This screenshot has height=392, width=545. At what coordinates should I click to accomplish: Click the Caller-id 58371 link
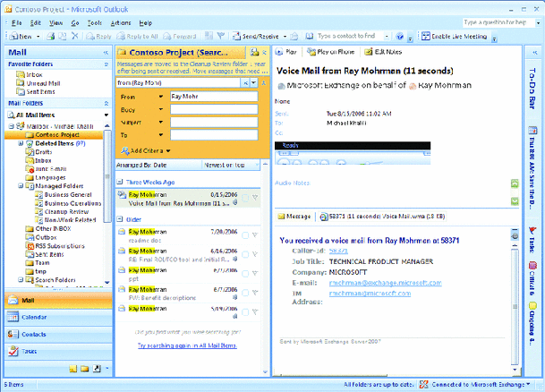pyautogui.click(x=338, y=251)
